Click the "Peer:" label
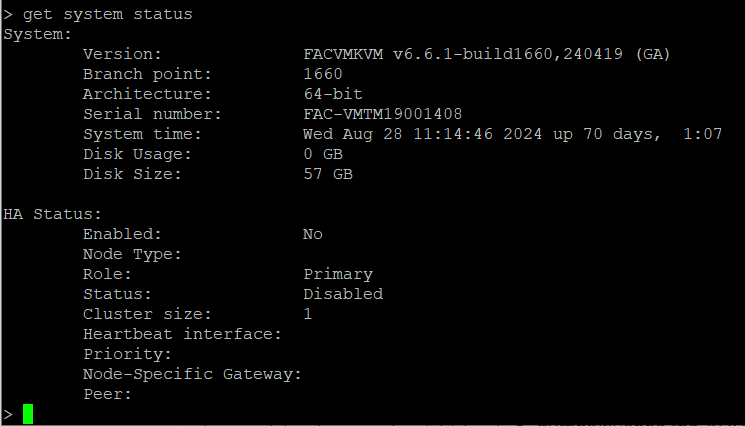Viewport: 745px width, 426px height. 107,394
